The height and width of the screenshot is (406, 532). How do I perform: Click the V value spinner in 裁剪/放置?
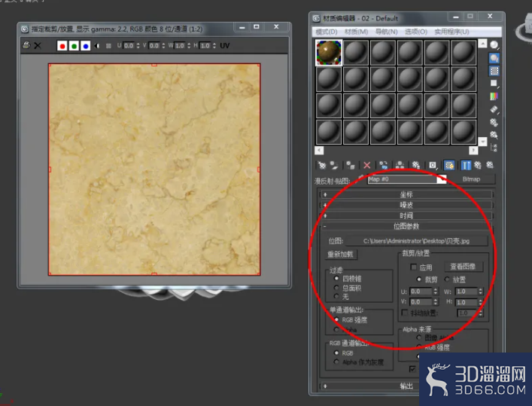435,302
